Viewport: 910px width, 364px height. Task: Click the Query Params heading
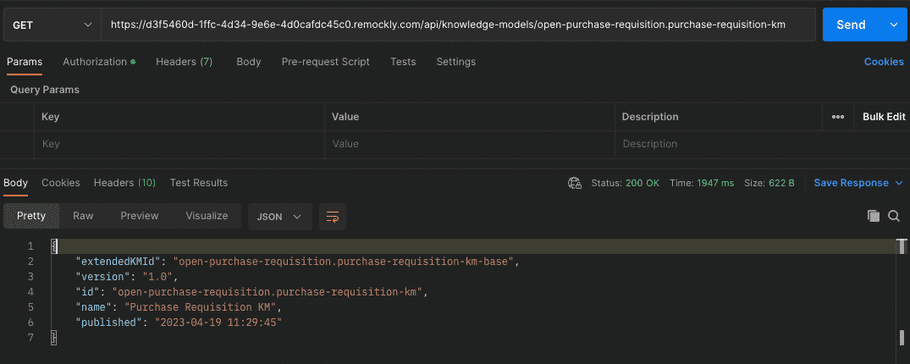45,90
